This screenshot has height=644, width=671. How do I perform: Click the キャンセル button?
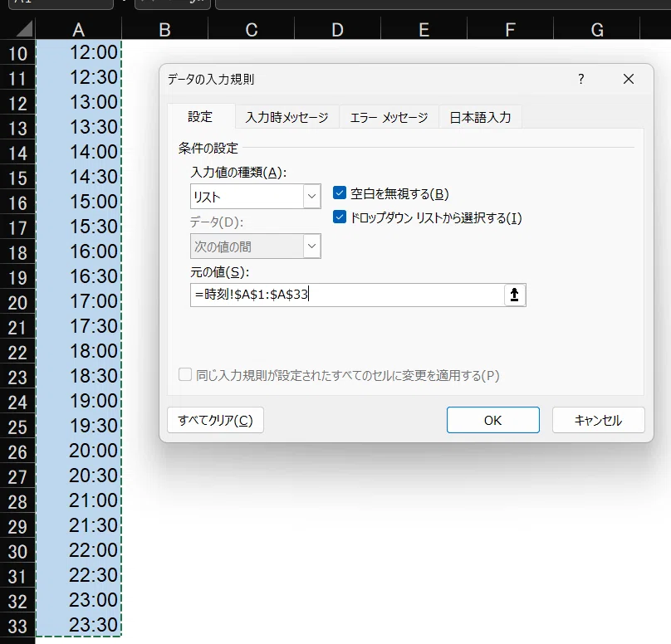pyautogui.click(x=598, y=420)
